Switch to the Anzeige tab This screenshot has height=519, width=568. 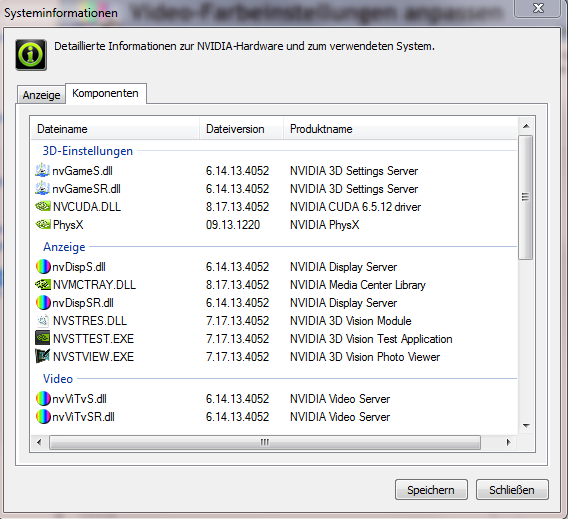click(x=41, y=95)
